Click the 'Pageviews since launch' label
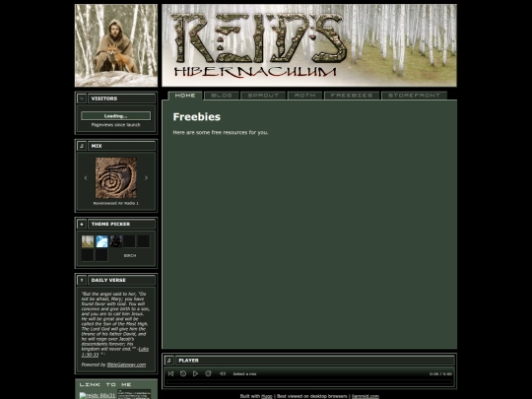Viewport: 532px width, 399px height. (x=115, y=125)
